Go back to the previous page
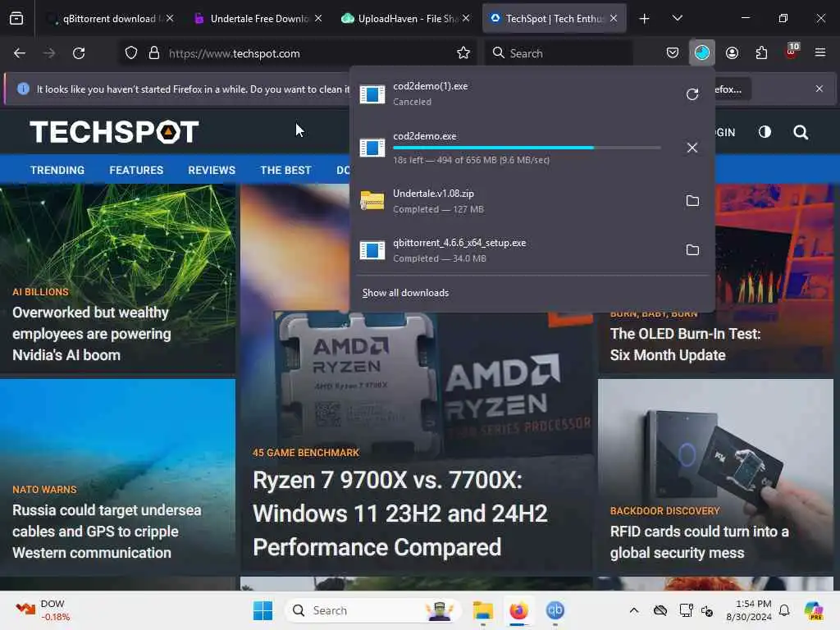This screenshot has height=630, width=840. tap(20, 53)
